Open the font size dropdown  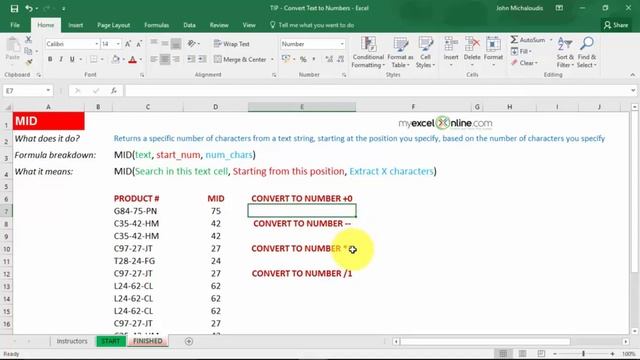point(118,44)
